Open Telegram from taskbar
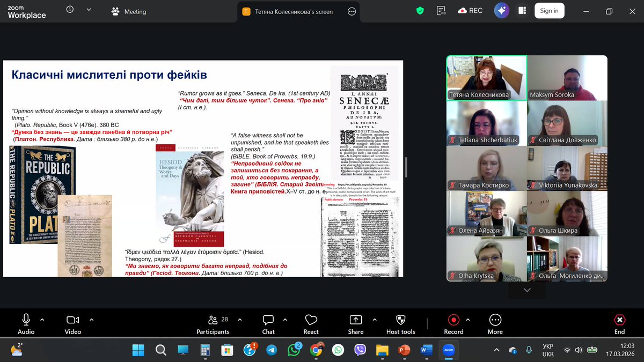The width and height of the screenshot is (644, 362). [272, 350]
